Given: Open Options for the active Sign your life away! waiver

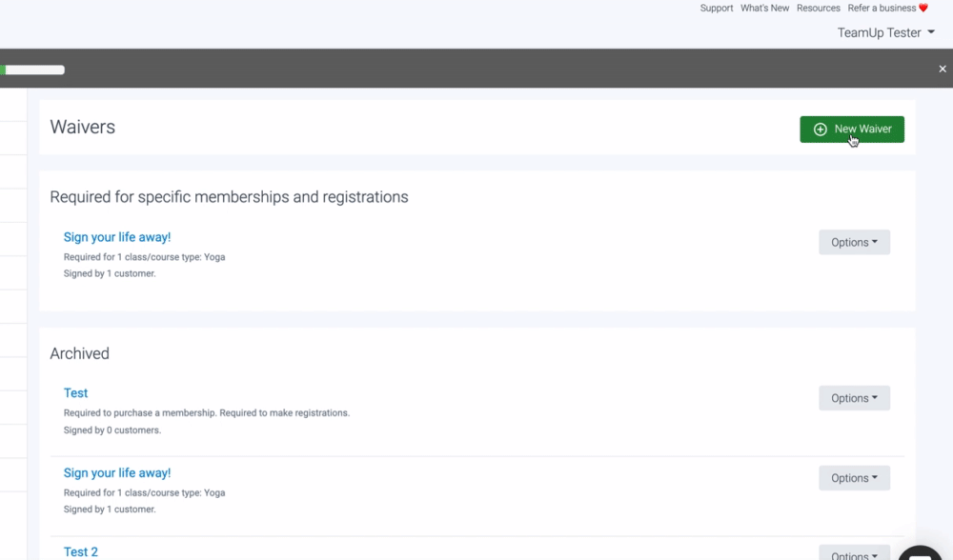Looking at the screenshot, I should pos(854,242).
